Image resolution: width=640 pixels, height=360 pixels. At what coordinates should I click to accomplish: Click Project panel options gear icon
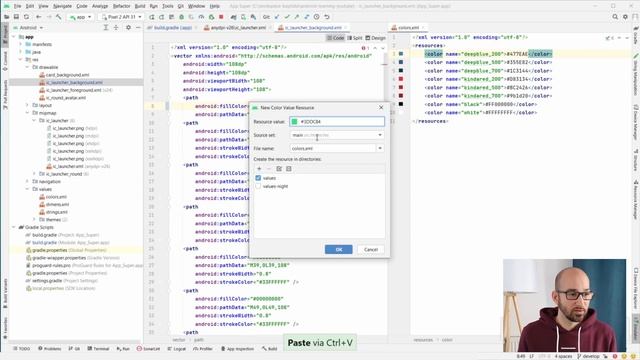(128, 27)
